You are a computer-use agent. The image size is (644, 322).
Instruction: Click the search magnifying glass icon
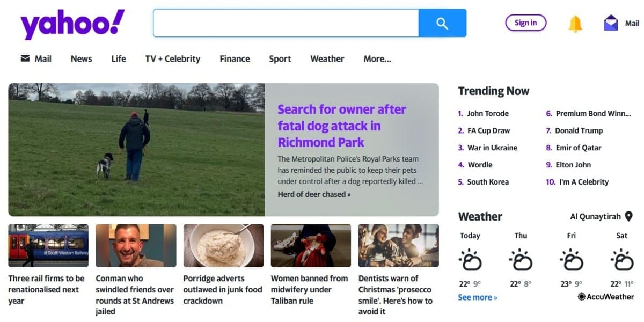[x=442, y=23]
